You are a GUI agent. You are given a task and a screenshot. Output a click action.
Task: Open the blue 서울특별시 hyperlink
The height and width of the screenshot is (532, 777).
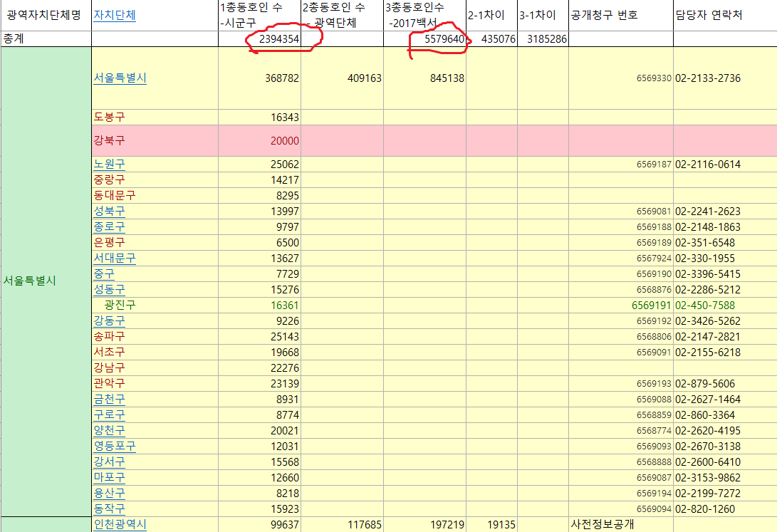pyautogui.click(x=120, y=78)
